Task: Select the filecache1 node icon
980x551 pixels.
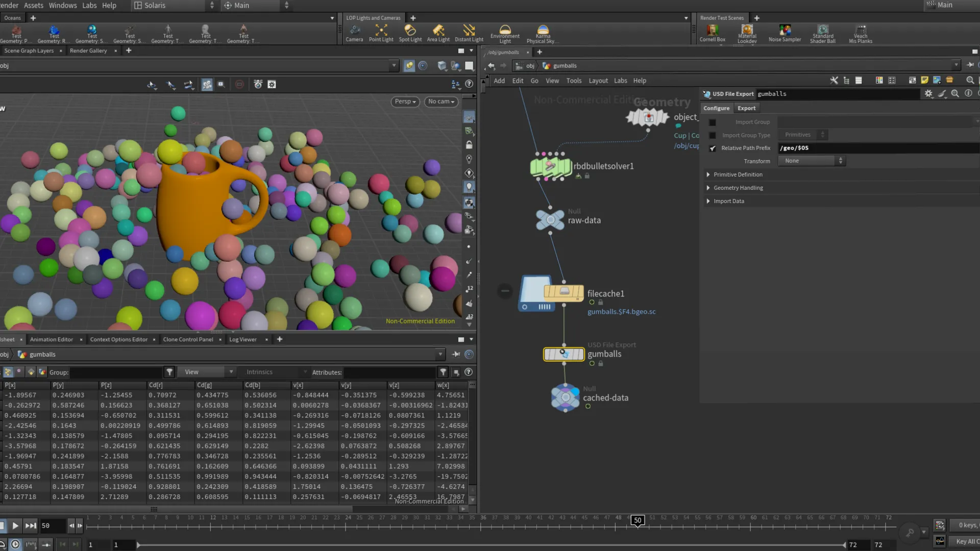Action: click(x=563, y=292)
